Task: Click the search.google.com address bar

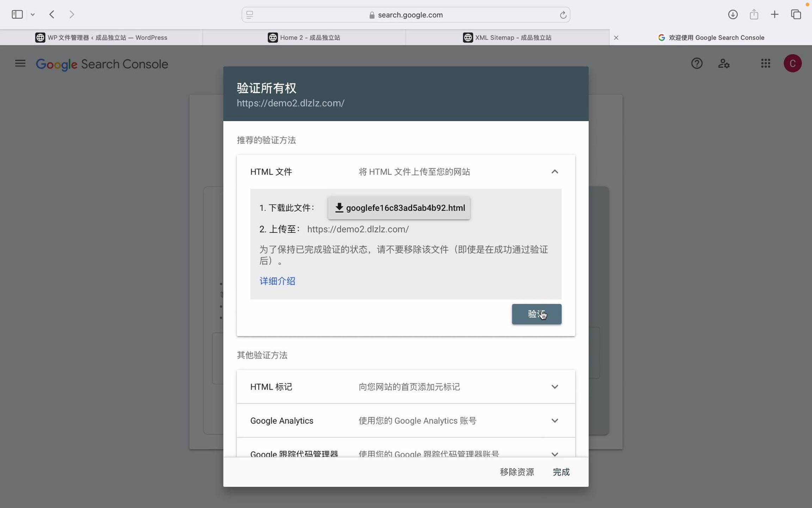Action: click(406, 15)
